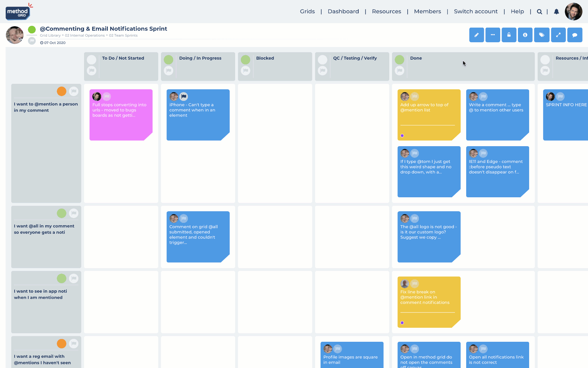Open Grid Library breadcrumb link
The height and width of the screenshot is (368, 588).
pyautogui.click(x=50, y=35)
